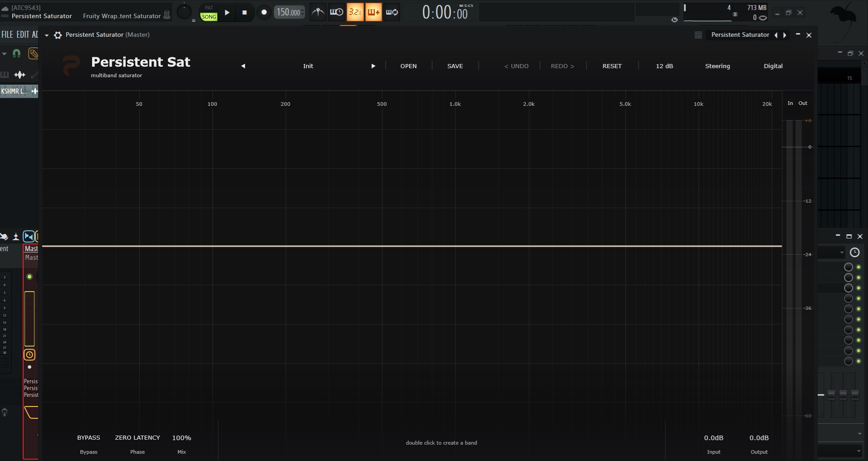The height and width of the screenshot is (461, 868).
Task: Toggle the 3-2-1 countdown before recording
Action: 355,12
